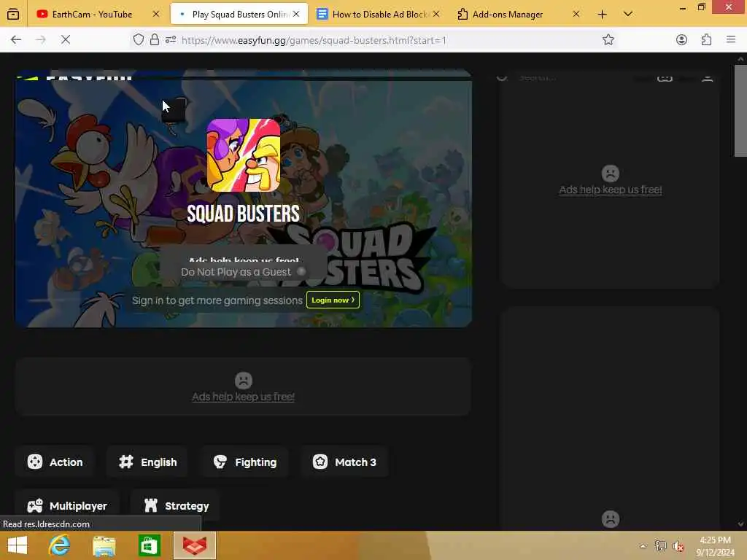Screen dimensions: 747x560
Task: Click the active red browser taskbar icon
Action: (x=195, y=545)
